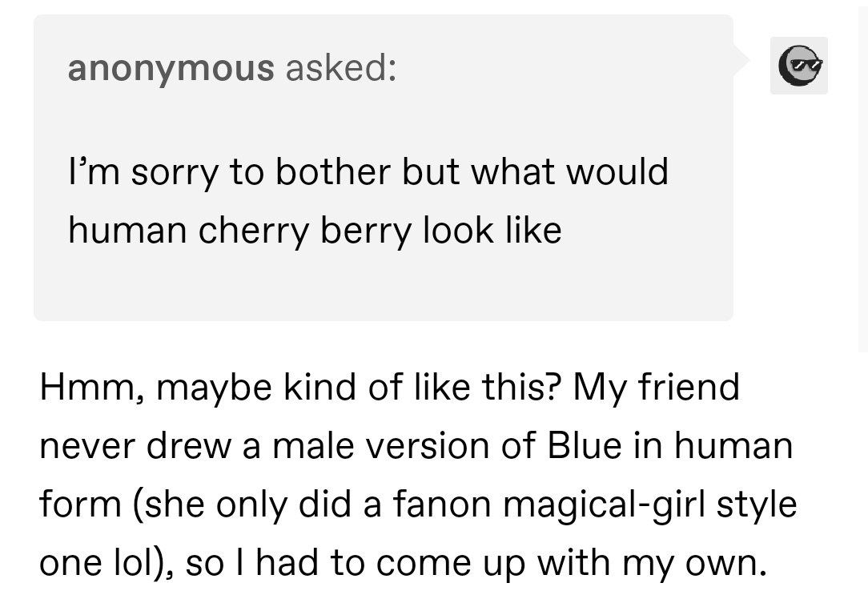
Task: Click the gray strip on right edge
Action: (x=863, y=176)
